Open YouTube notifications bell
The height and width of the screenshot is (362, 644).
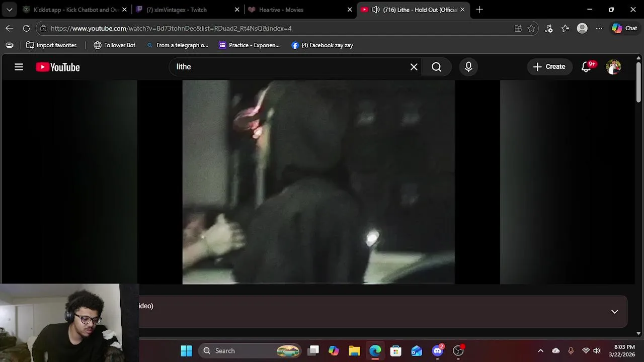tap(586, 67)
